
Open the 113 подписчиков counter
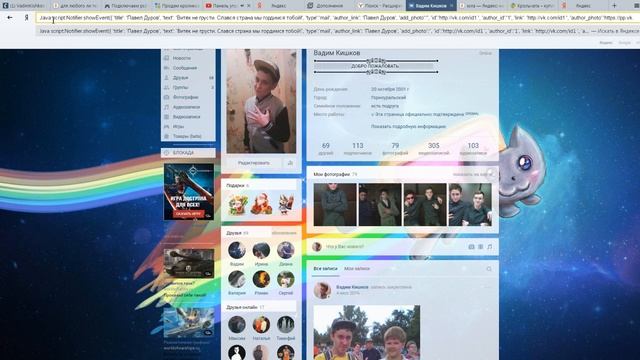358,149
